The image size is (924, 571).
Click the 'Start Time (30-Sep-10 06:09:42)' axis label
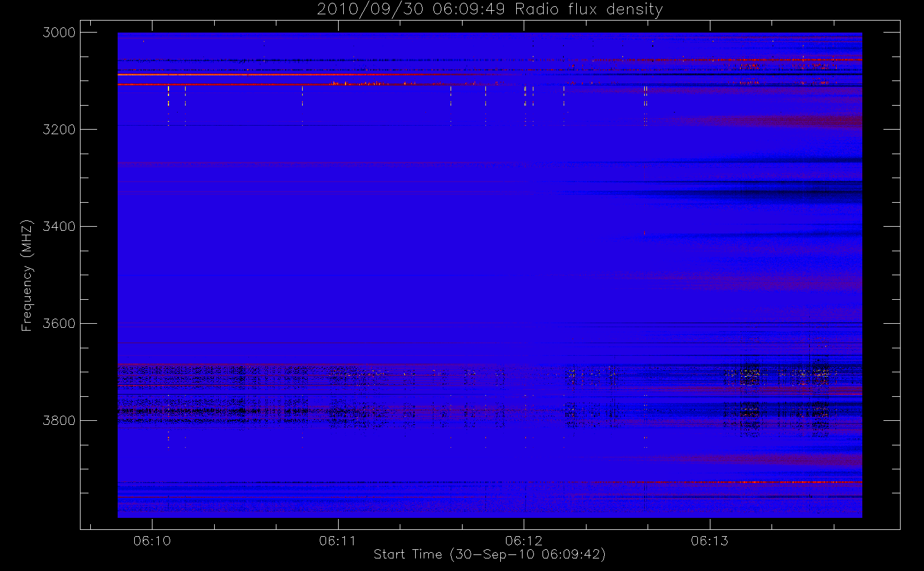[489, 554]
